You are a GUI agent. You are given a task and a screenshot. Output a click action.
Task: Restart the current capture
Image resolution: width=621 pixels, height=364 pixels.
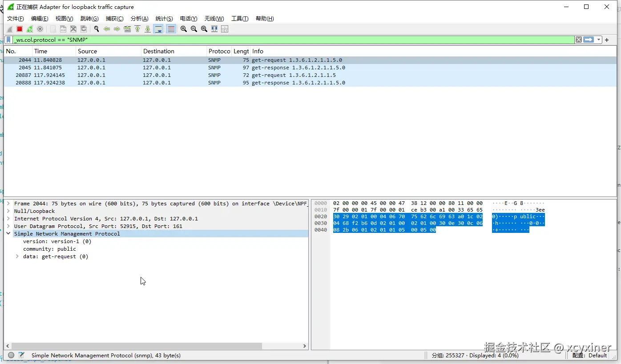[30, 29]
